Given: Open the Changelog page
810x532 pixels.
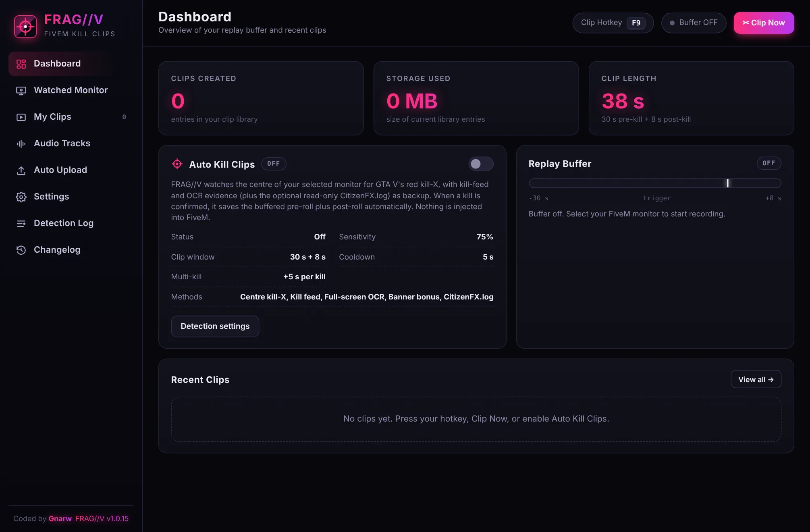Looking at the screenshot, I should coord(71,250).
